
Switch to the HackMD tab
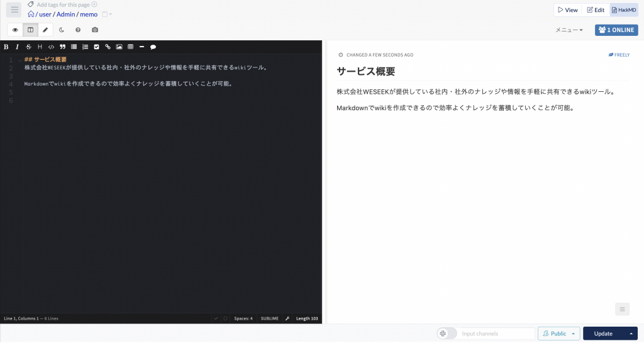click(x=624, y=10)
